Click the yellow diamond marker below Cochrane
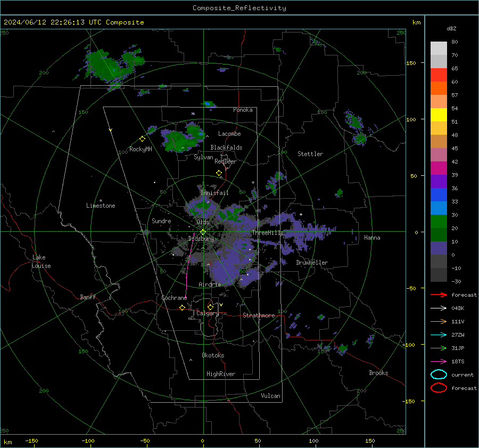 click(x=183, y=308)
